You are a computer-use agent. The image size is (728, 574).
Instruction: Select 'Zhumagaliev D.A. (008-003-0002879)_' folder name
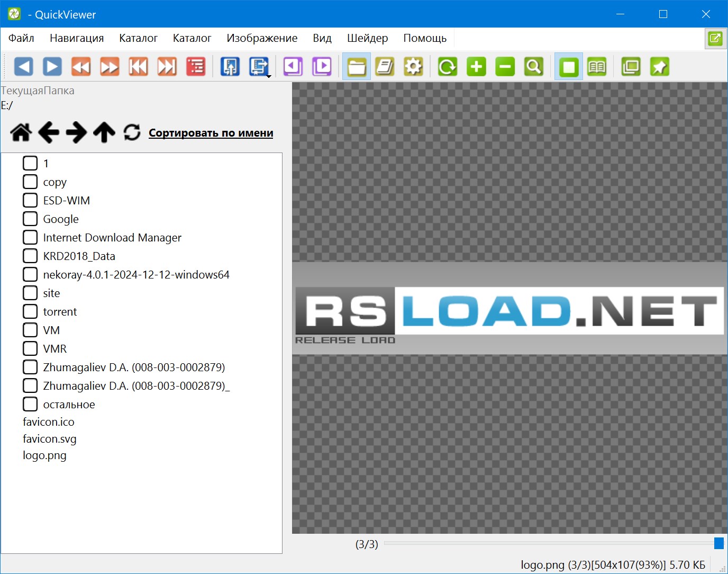[x=136, y=386]
